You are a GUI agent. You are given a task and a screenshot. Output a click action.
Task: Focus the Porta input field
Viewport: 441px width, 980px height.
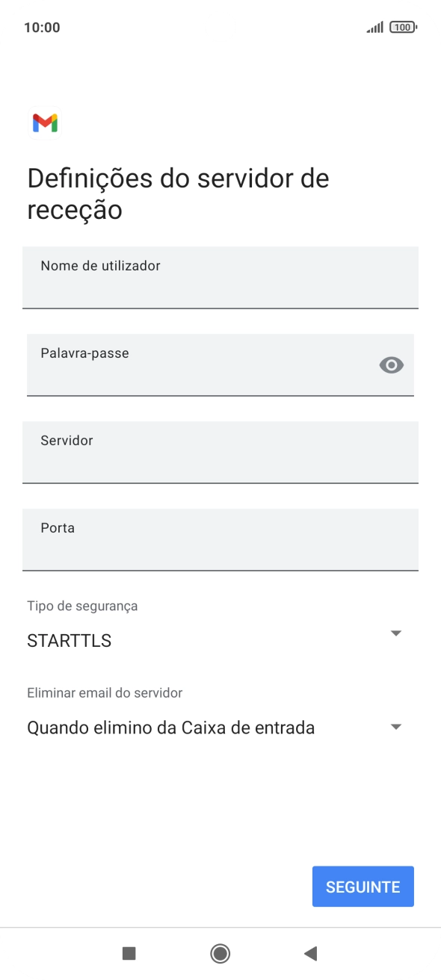(220, 539)
